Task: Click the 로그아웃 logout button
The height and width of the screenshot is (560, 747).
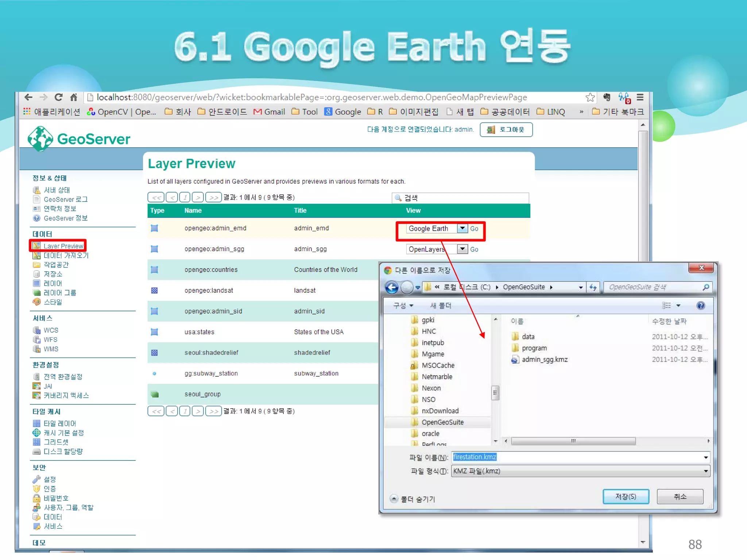Action: click(506, 129)
